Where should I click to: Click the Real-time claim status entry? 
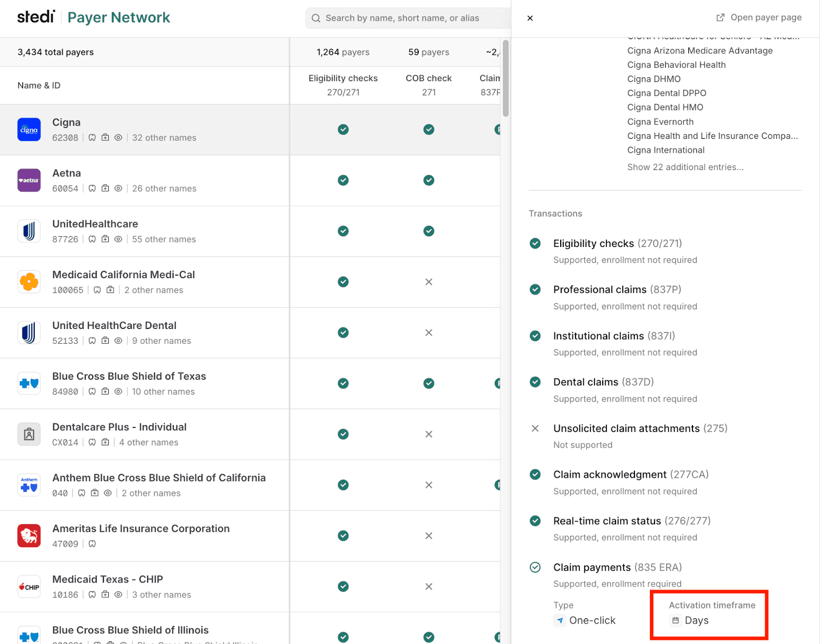pyautogui.click(x=632, y=521)
